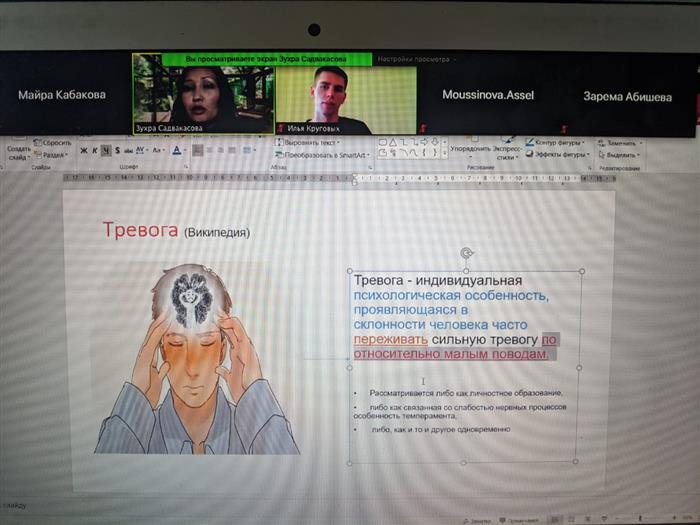Click the Сбросить slide button
Image resolution: width=700 pixels, height=525 pixels.
tap(55, 143)
